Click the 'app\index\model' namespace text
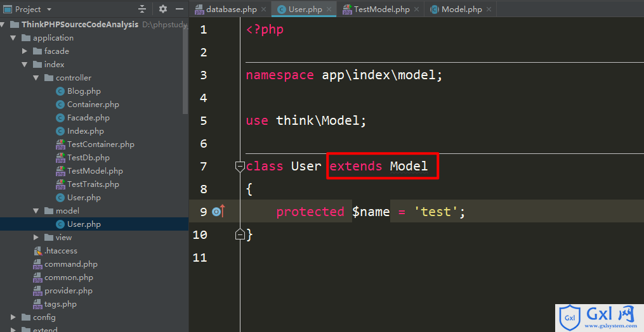This screenshot has height=332, width=644. click(x=378, y=75)
